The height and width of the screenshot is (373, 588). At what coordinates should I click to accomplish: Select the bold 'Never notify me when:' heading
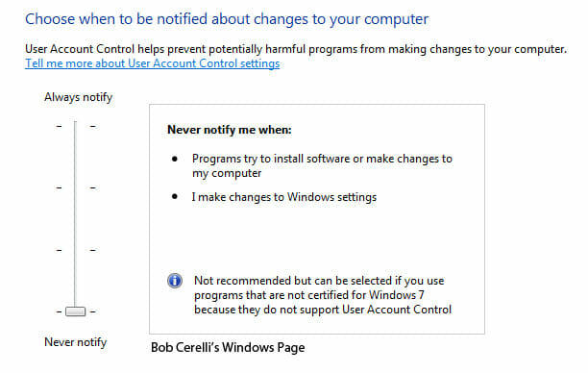[x=229, y=130]
